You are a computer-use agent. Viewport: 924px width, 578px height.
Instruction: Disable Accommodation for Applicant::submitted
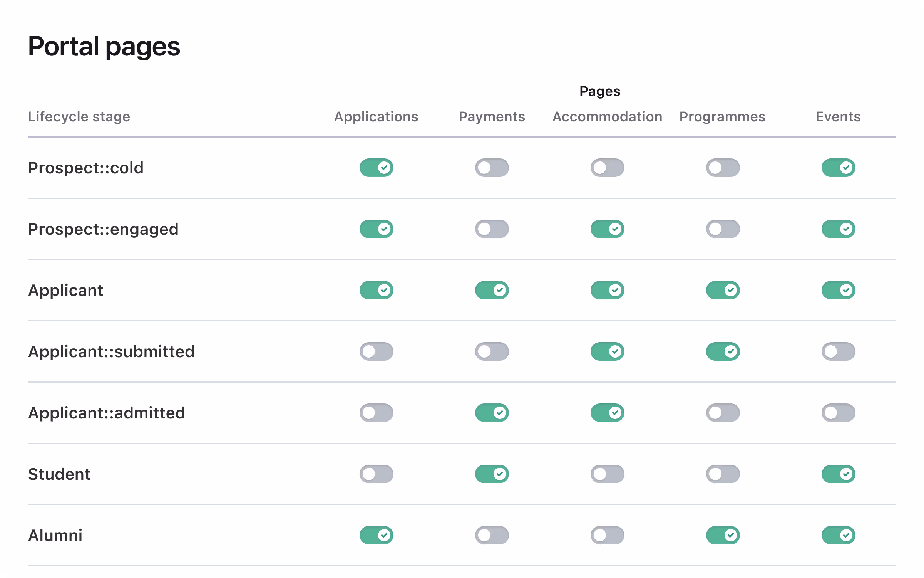click(x=607, y=351)
